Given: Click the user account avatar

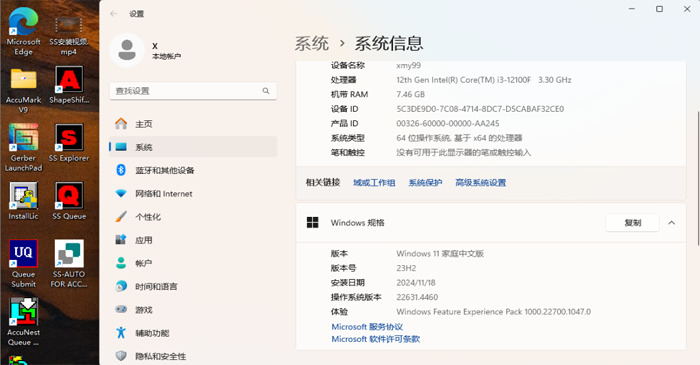Looking at the screenshot, I should tap(127, 50).
